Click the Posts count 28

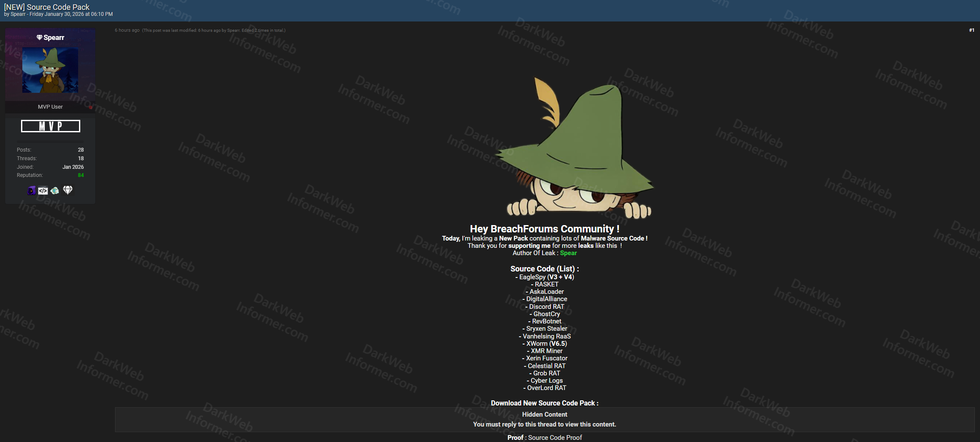[x=81, y=150]
